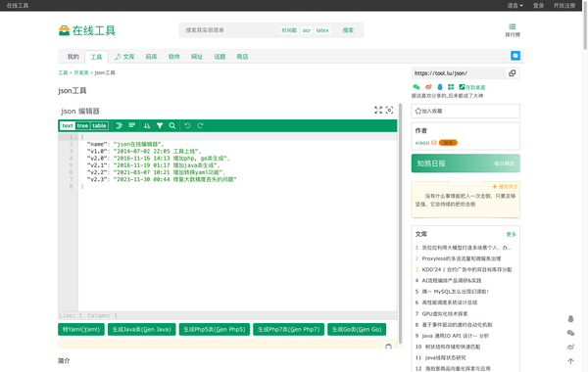
Task: Click the 在线工具 toolbox logo
Action: point(87,30)
